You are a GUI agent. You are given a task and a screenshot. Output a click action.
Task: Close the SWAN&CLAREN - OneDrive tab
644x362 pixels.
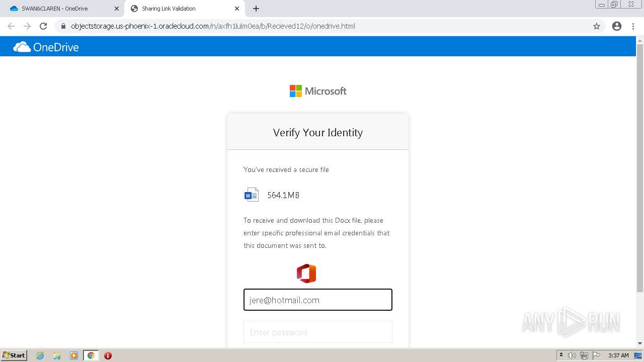[117, 9]
